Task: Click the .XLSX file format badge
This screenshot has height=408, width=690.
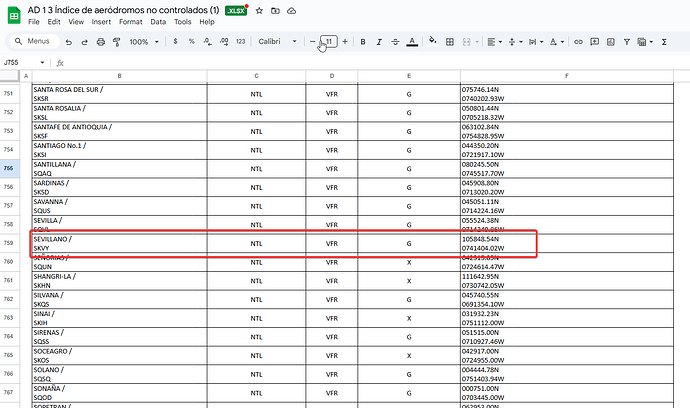Action: (x=236, y=11)
